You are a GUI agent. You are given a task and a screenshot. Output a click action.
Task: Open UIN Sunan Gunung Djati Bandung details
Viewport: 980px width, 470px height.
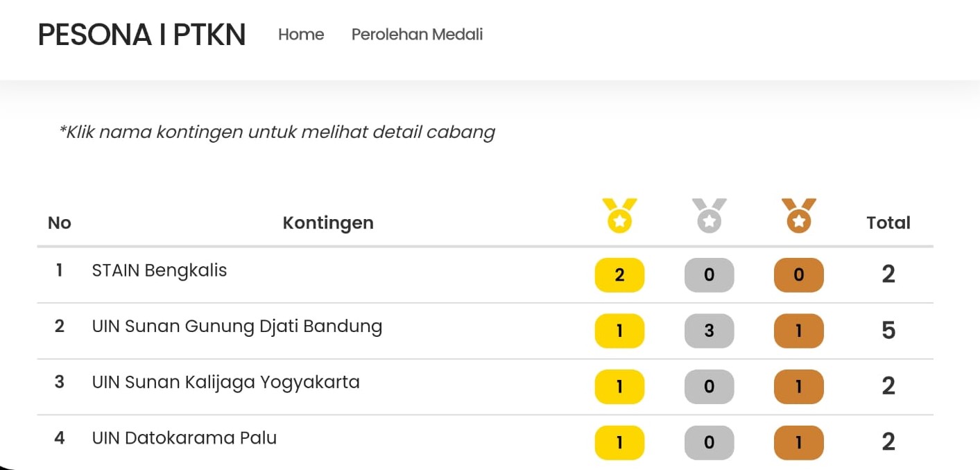pyautogui.click(x=237, y=327)
